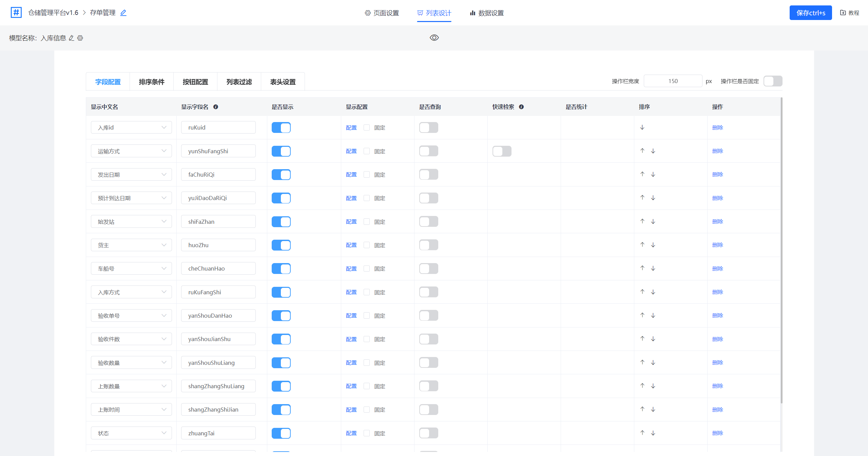
Task: Open the 上账时间 field dropdown
Action: click(131, 410)
